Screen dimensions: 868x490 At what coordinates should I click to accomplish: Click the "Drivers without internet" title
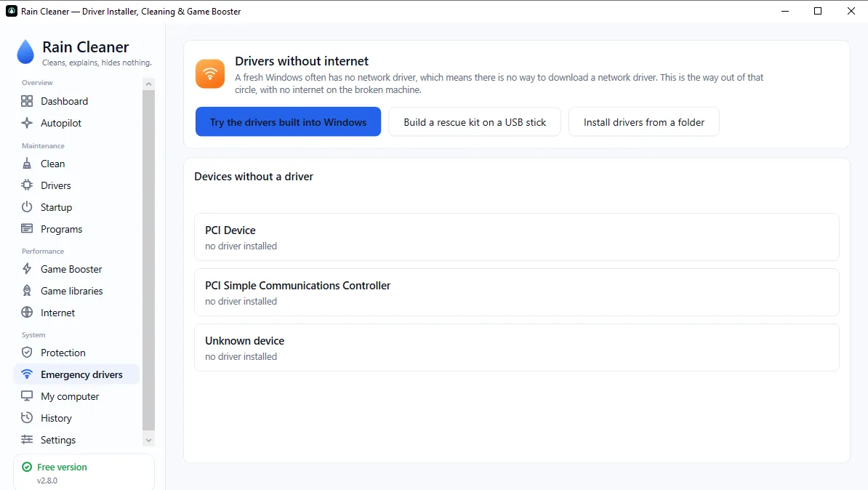(x=302, y=61)
